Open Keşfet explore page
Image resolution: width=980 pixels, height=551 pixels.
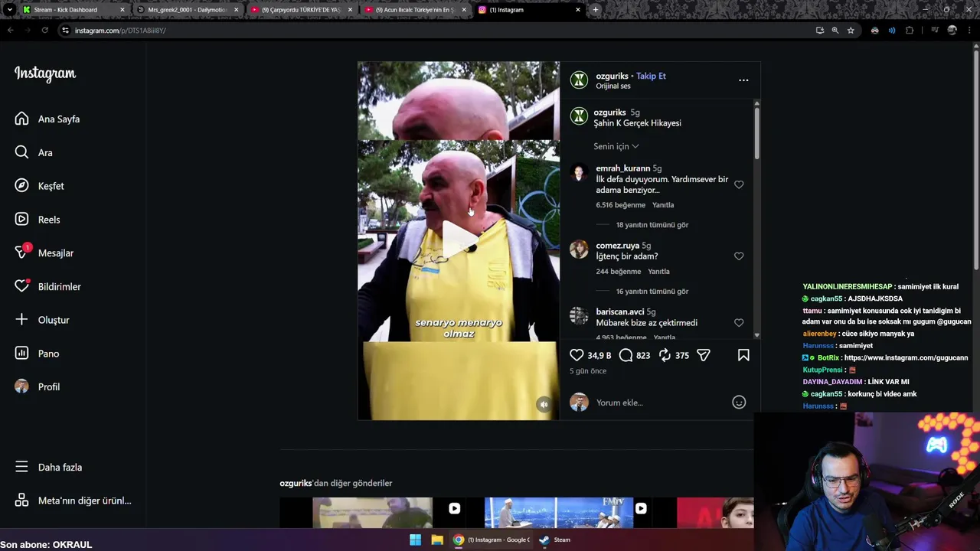(40, 186)
